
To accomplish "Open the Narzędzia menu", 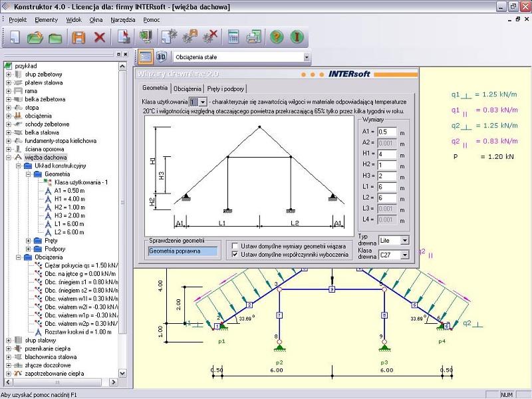I will [x=123, y=20].
